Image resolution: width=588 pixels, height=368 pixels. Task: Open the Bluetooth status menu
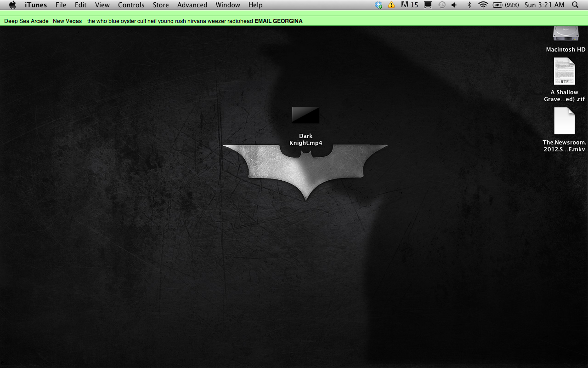coord(469,5)
